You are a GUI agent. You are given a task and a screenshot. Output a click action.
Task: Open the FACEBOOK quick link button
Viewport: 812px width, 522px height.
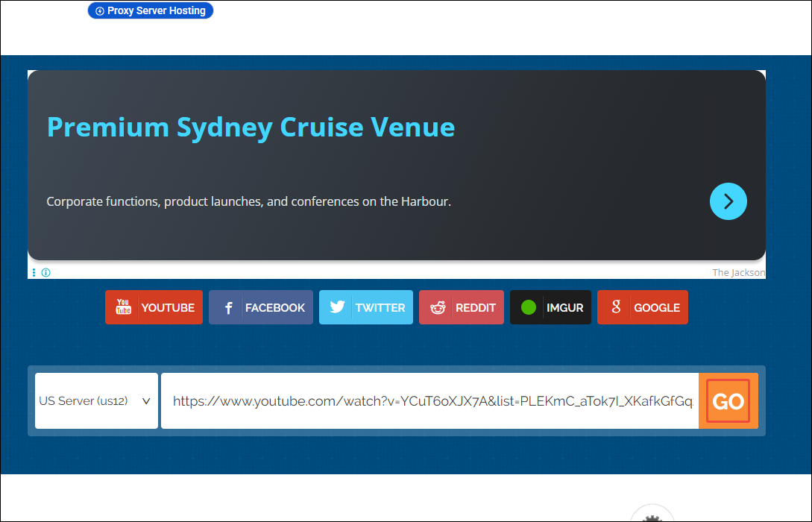coord(260,307)
